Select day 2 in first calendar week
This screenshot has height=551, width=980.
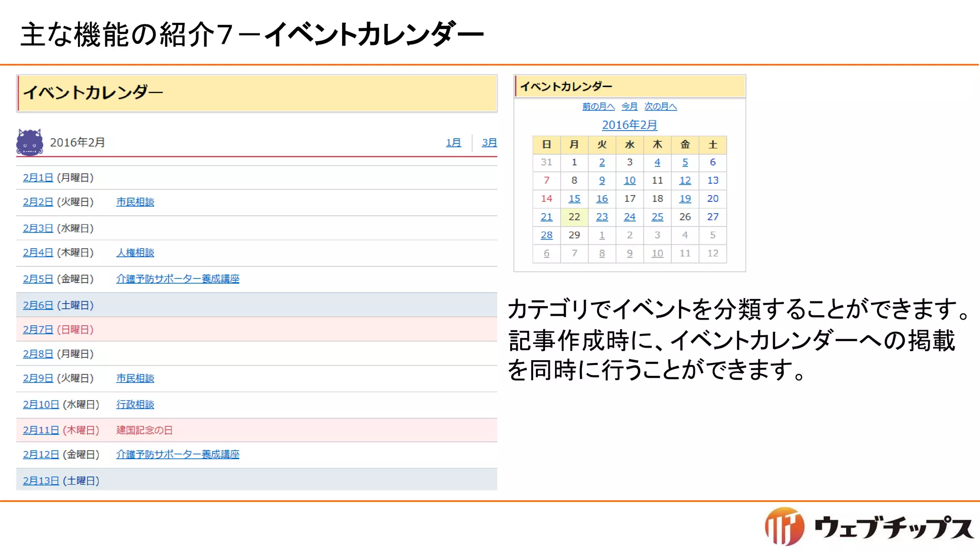point(602,163)
